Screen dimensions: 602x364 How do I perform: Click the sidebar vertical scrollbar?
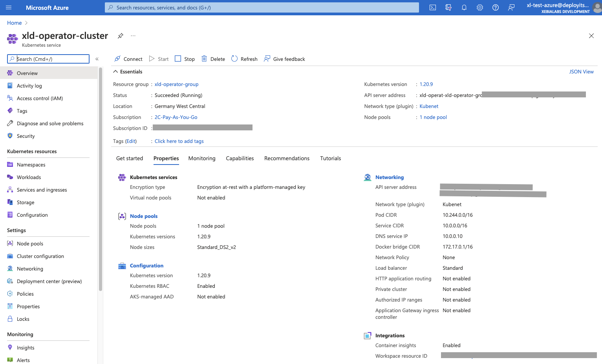101,179
